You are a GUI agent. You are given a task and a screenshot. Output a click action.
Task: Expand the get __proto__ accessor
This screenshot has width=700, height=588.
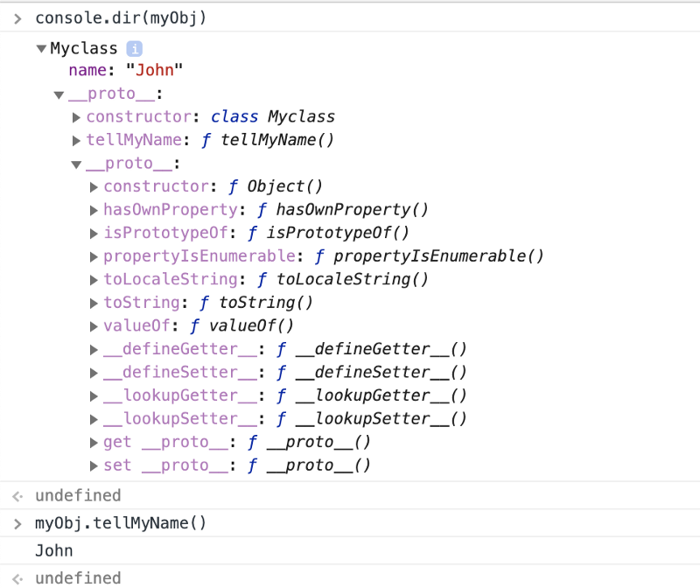(x=94, y=442)
